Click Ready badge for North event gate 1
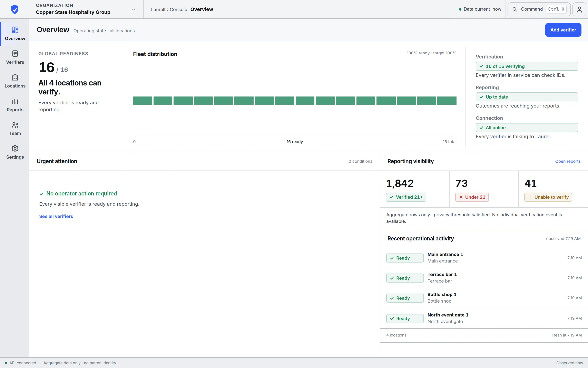 tap(405, 318)
